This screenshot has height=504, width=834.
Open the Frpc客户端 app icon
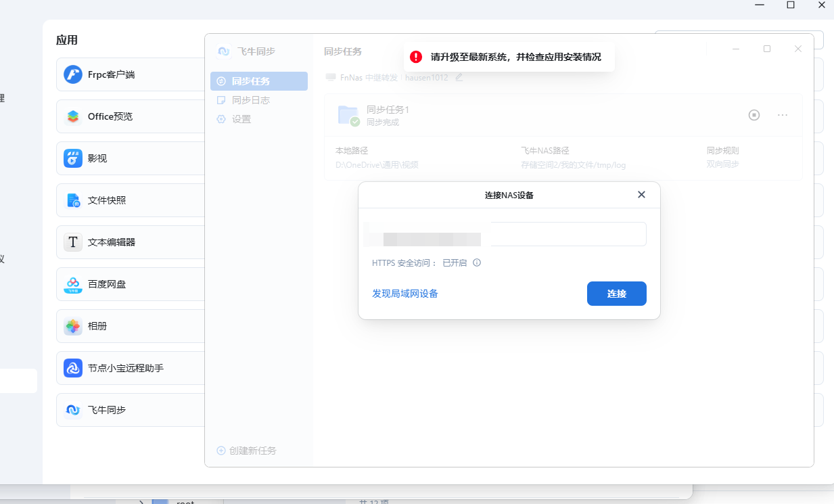[x=73, y=74]
